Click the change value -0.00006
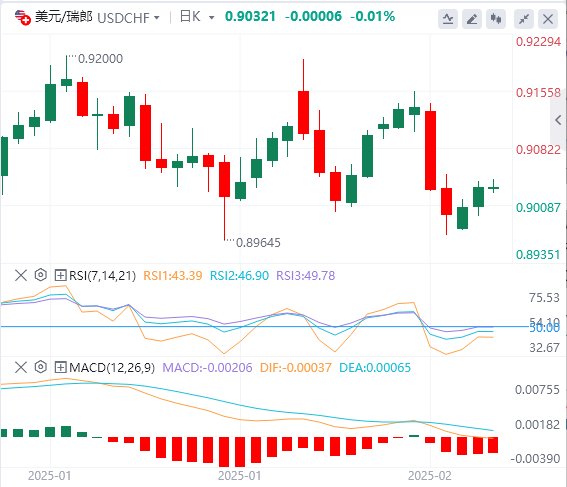 [313, 17]
